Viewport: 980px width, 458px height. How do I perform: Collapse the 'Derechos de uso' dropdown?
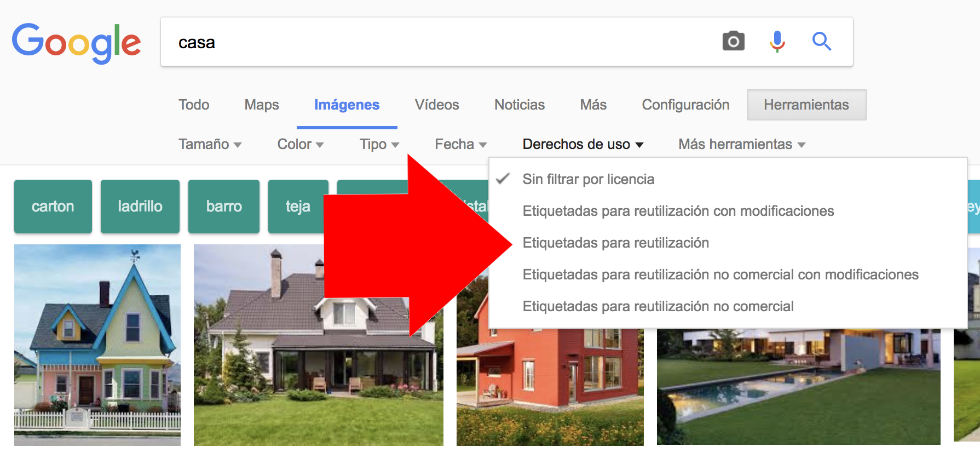click(x=583, y=144)
